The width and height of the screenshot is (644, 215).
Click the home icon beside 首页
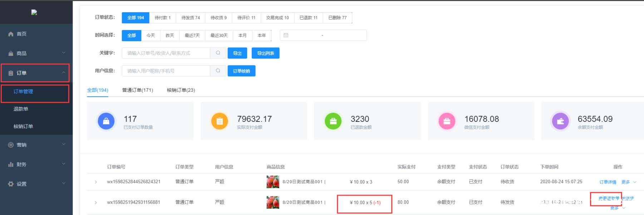coord(11,34)
